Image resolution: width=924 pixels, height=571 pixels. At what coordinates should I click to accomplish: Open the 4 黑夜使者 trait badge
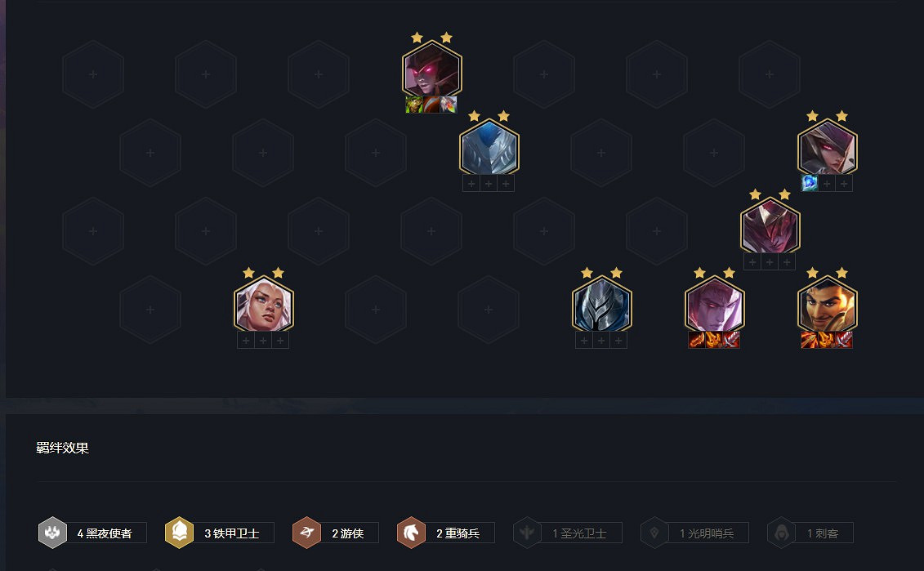(92, 533)
